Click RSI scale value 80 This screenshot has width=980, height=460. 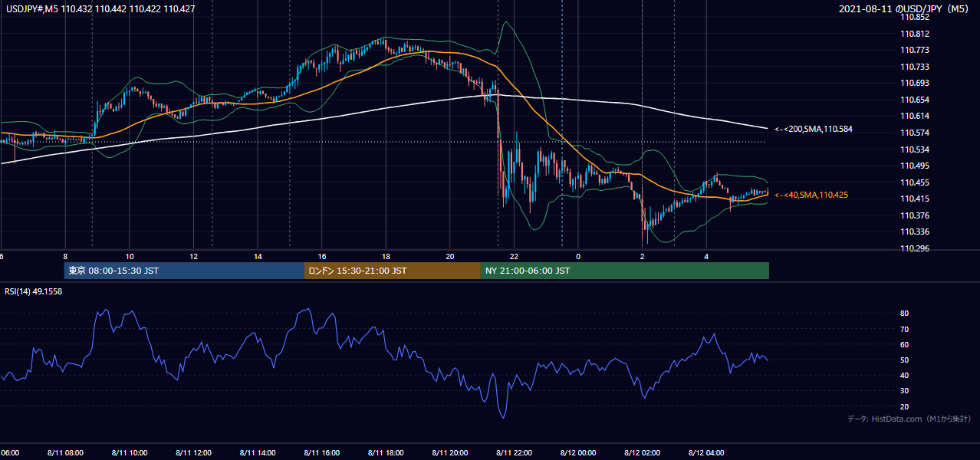[x=905, y=314]
